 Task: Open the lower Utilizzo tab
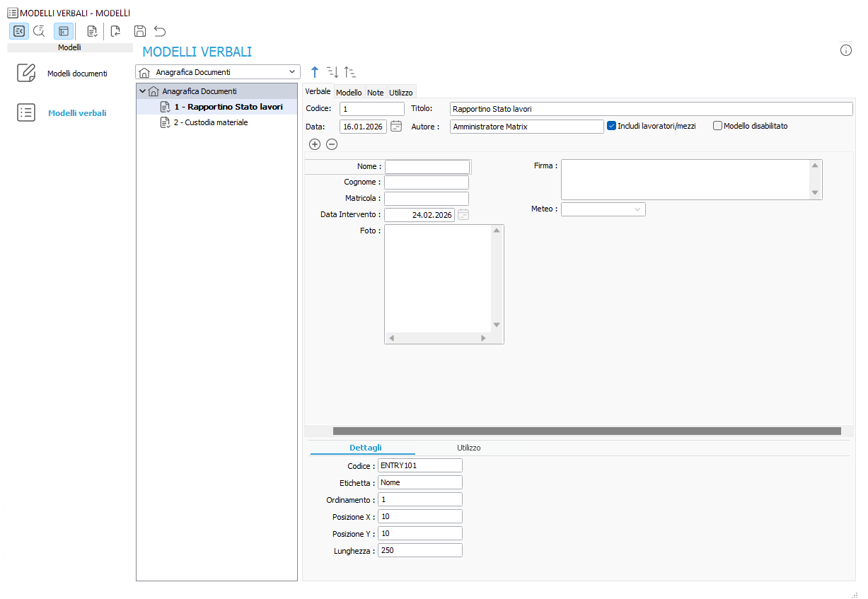pos(468,448)
